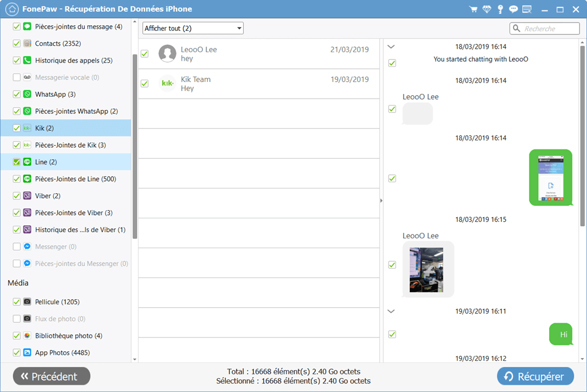Uncheck the Pellicule (1205) checkbox
The width and height of the screenshot is (587, 392).
point(17,301)
